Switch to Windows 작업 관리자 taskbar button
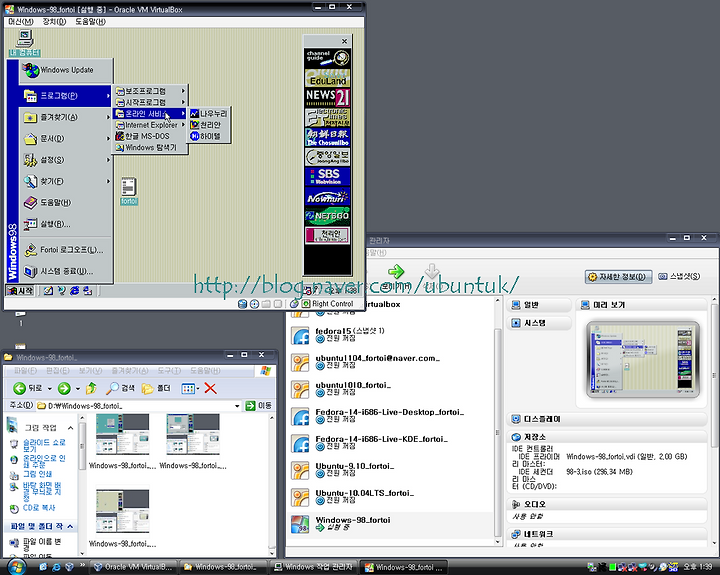The image size is (720, 575). (313, 567)
